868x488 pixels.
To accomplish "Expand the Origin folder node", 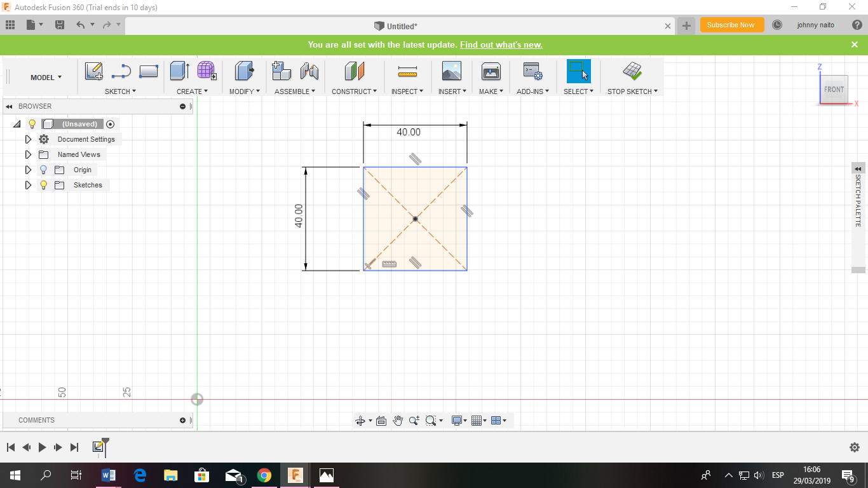I will coord(28,170).
